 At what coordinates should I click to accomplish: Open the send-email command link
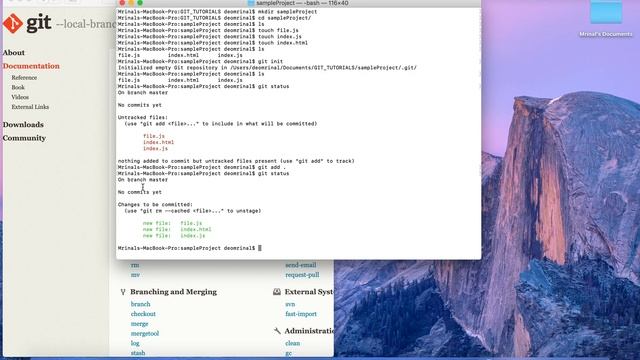coord(301,265)
